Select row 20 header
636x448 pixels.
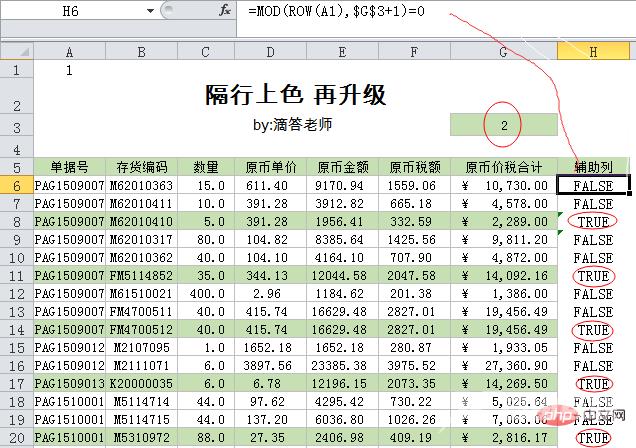click(x=17, y=438)
